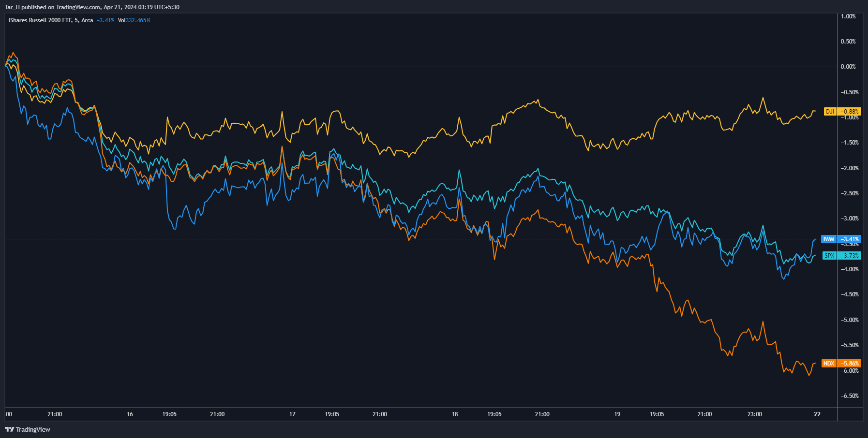Image resolution: width=868 pixels, height=438 pixels.
Task: Click the SPX symbol tag on price scale
Action: (x=829, y=256)
